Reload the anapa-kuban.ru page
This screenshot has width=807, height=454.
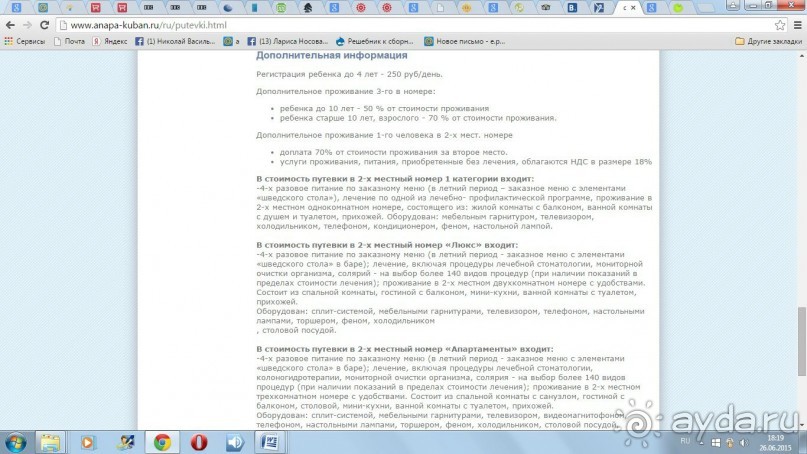45,25
